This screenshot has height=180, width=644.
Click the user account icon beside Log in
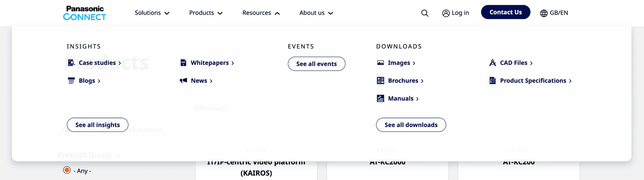[446, 13]
